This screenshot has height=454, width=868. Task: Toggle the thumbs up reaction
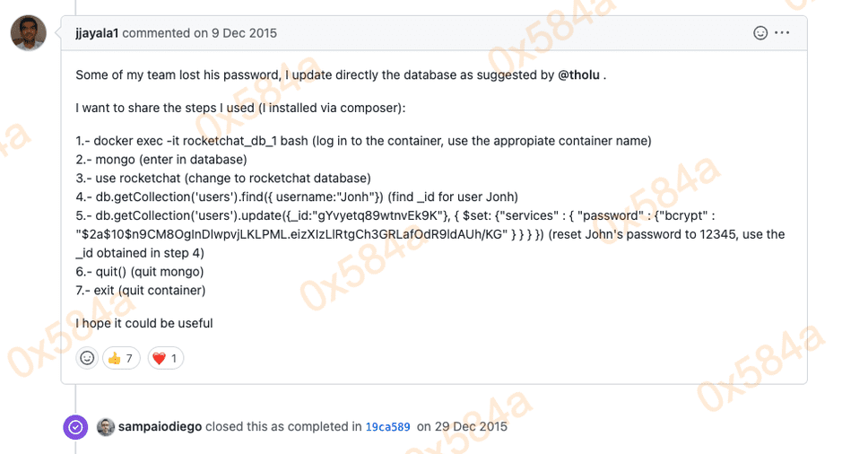[x=121, y=358]
